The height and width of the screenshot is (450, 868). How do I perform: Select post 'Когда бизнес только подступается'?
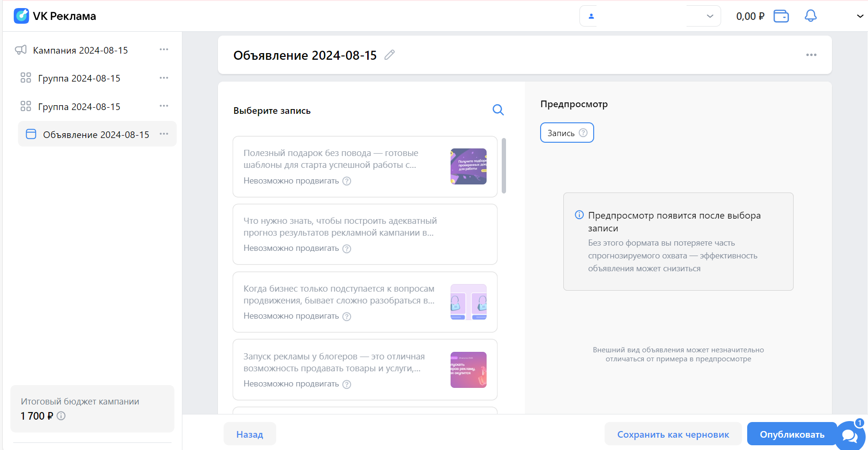point(365,302)
